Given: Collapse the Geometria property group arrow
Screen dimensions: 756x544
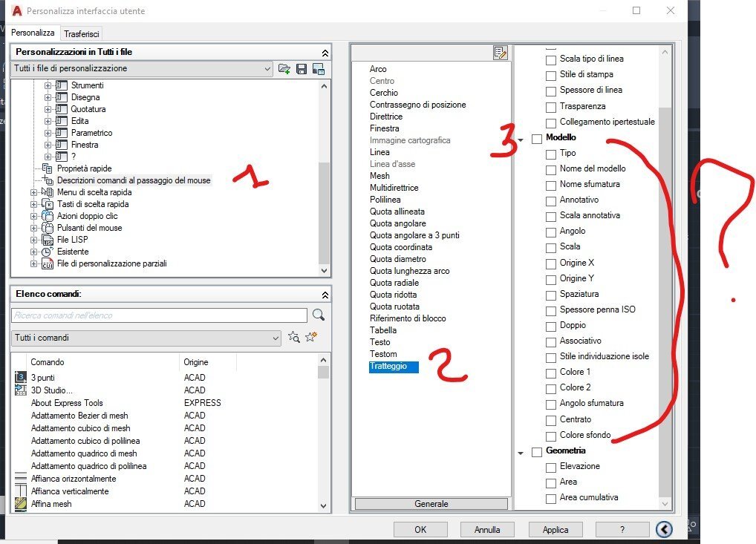Looking at the screenshot, I should tap(521, 453).
